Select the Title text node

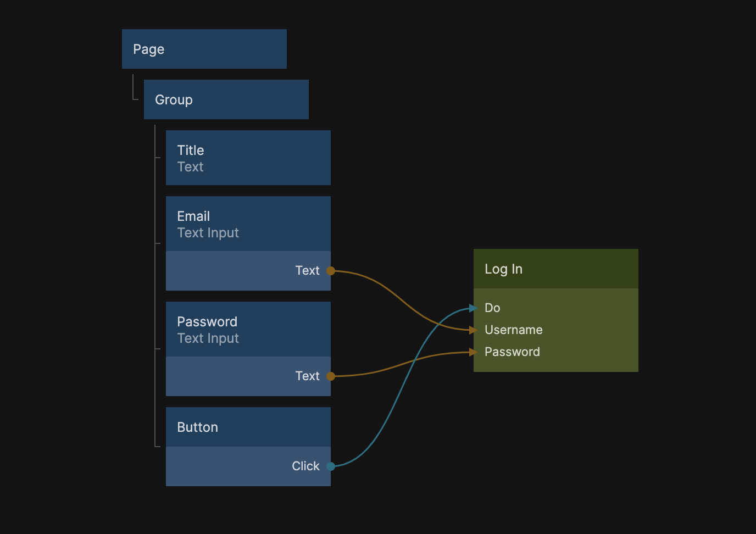coord(248,158)
